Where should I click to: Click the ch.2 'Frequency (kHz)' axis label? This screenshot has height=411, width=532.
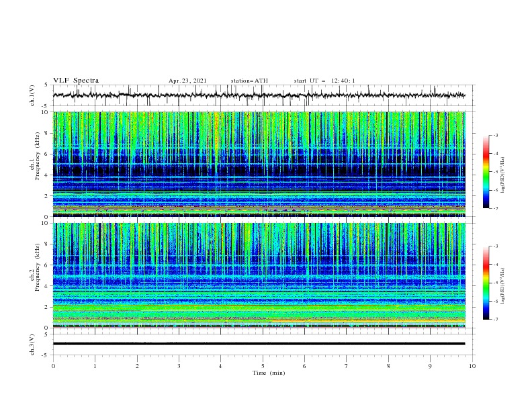click(37, 267)
